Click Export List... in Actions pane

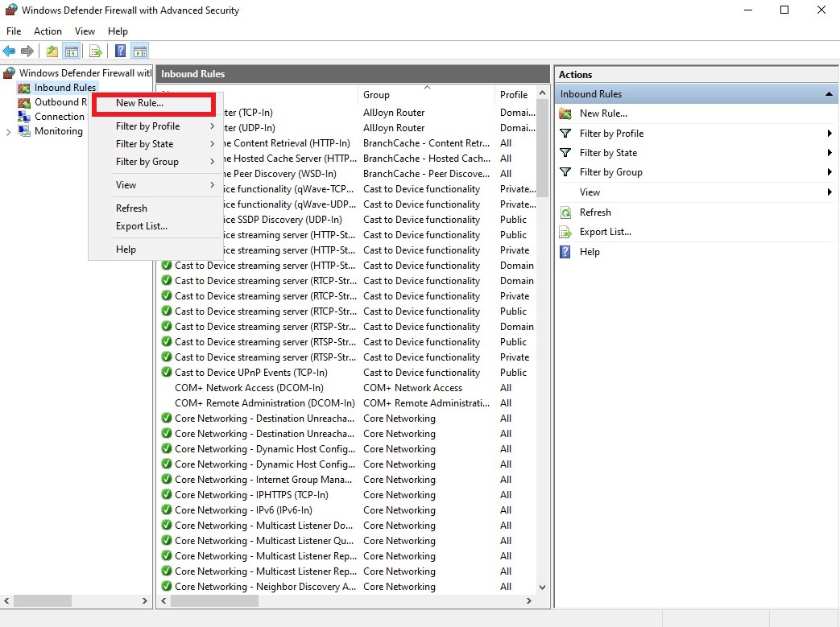(606, 232)
